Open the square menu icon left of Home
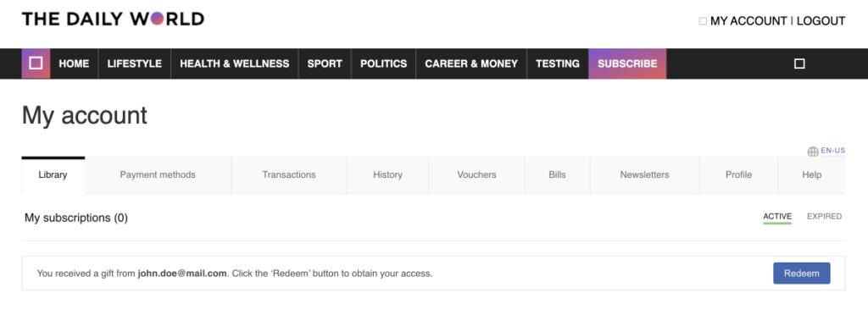The height and width of the screenshot is (326, 868). pyautogui.click(x=36, y=64)
